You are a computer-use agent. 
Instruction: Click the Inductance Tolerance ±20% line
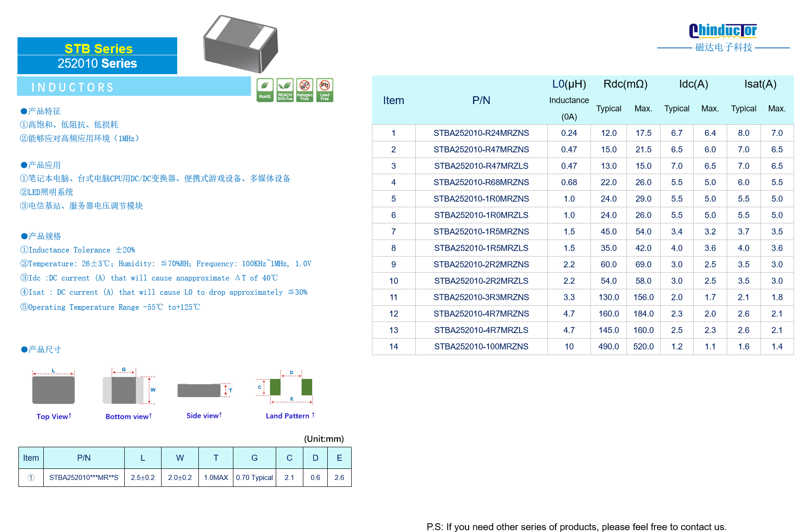point(77,250)
